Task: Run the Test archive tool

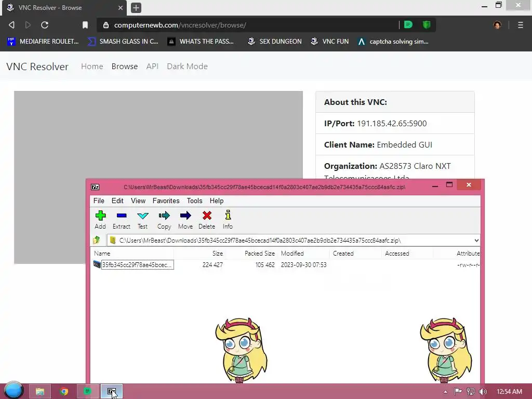Action: pos(142,220)
